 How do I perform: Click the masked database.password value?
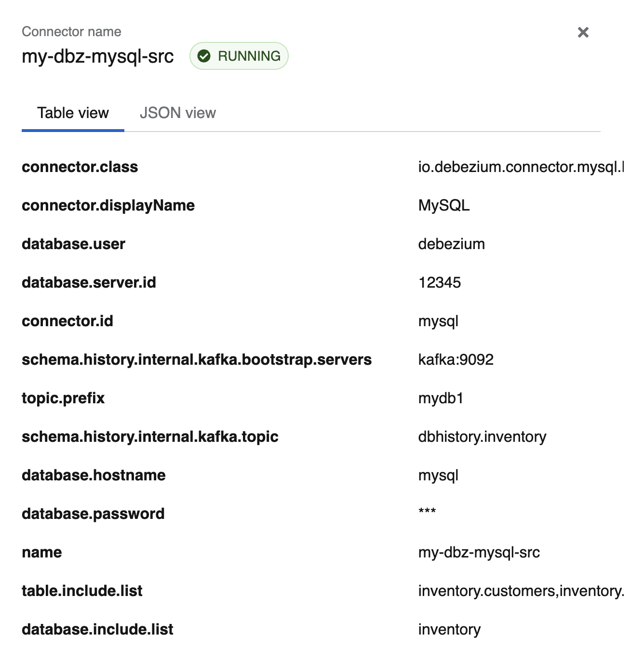pos(427,512)
